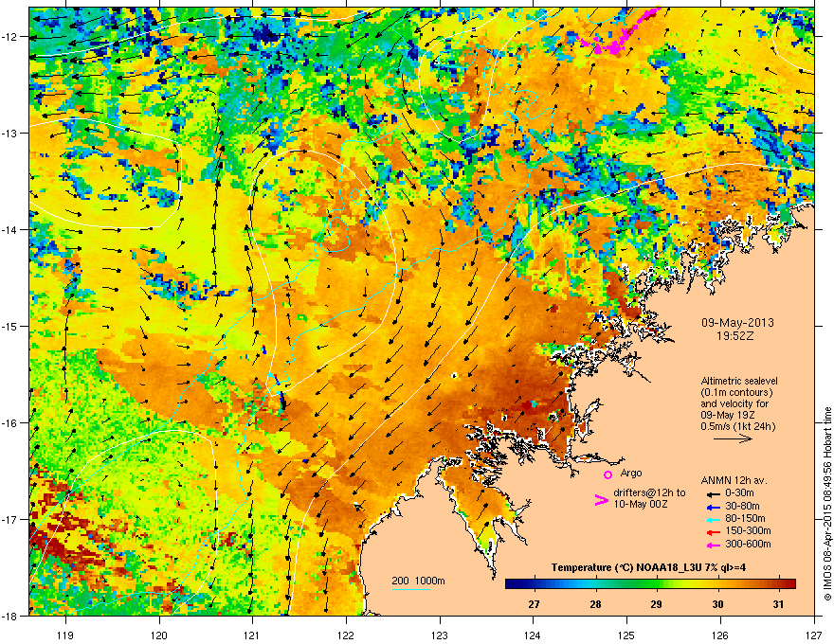Click the magenta drifters arrowhead symbol
The image size is (834, 644).
tap(601, 500)
